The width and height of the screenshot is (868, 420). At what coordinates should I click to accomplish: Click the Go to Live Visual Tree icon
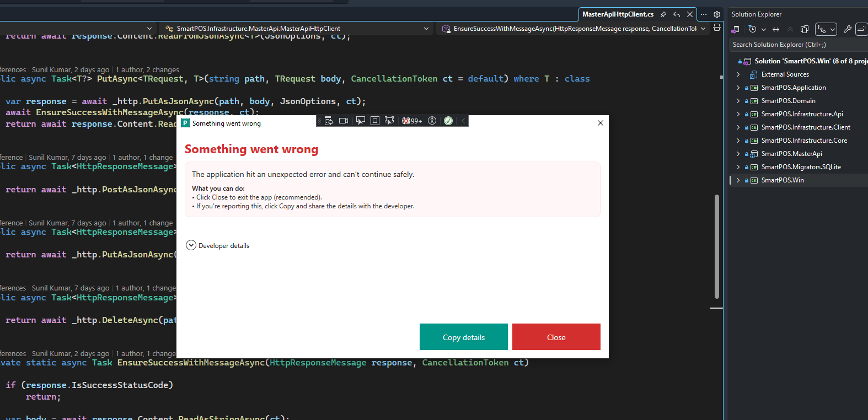tap(329, 121)
